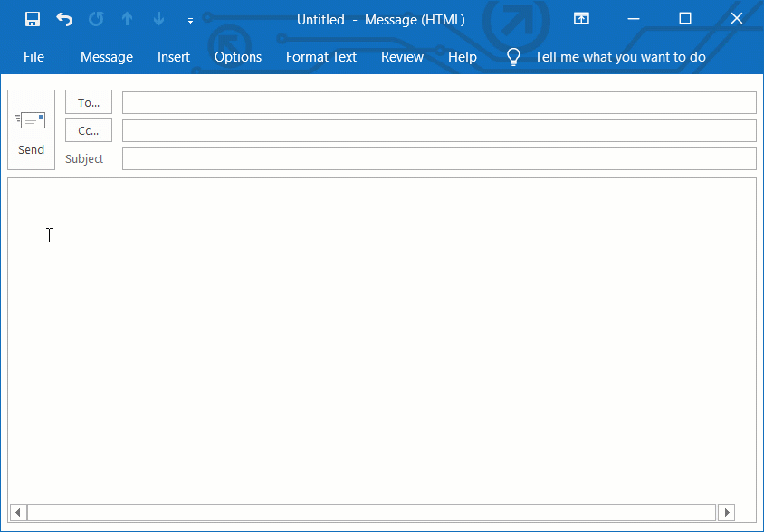Viewport: 764px width, 532px height.
Task: Undo the last action
Action: pos(63,18)
